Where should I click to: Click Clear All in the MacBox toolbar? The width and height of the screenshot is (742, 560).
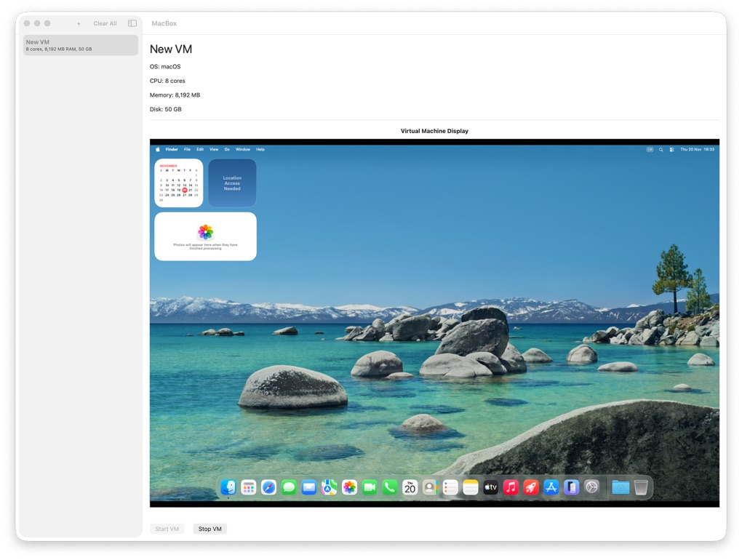(x=104, y=23)
